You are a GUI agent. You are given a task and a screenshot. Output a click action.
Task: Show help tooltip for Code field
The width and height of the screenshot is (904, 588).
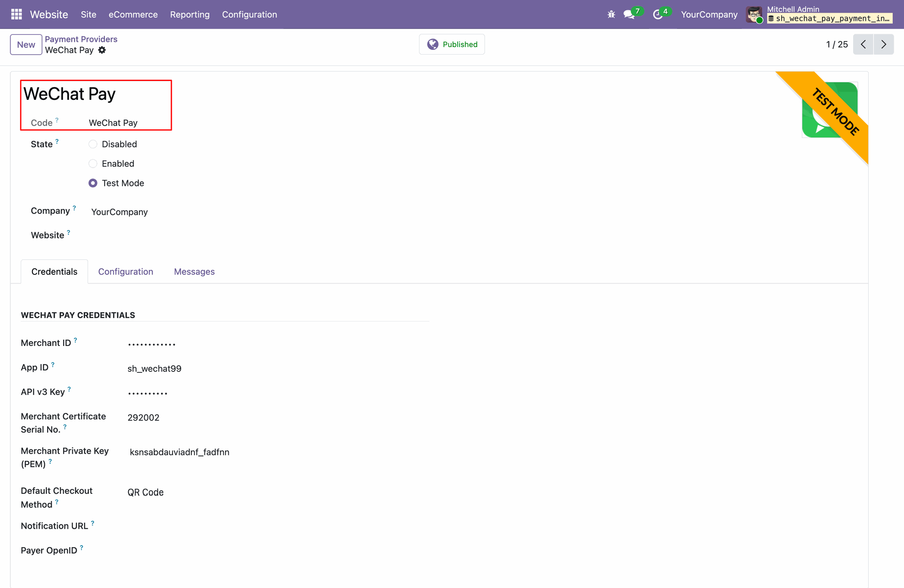57,120
